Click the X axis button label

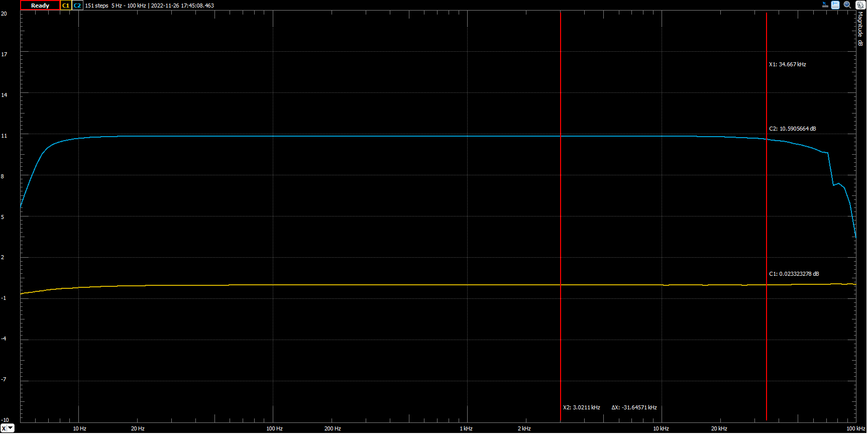click(4, 428)
